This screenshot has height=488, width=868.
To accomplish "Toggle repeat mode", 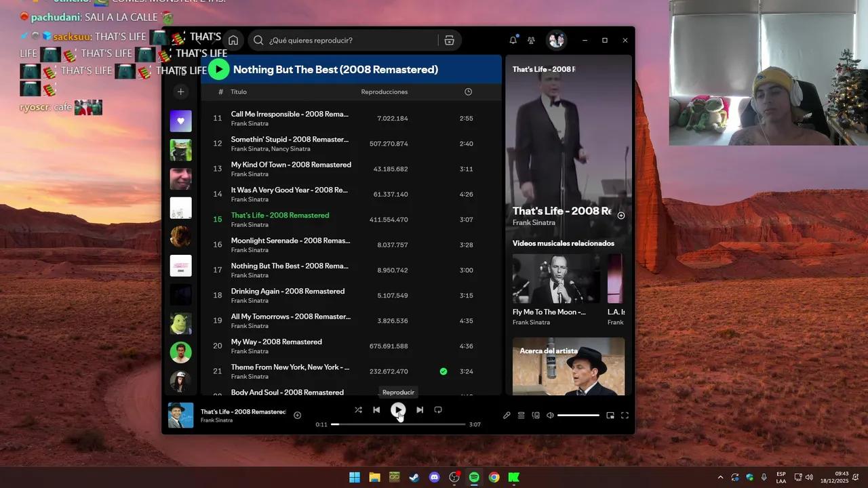I will 438,409.
